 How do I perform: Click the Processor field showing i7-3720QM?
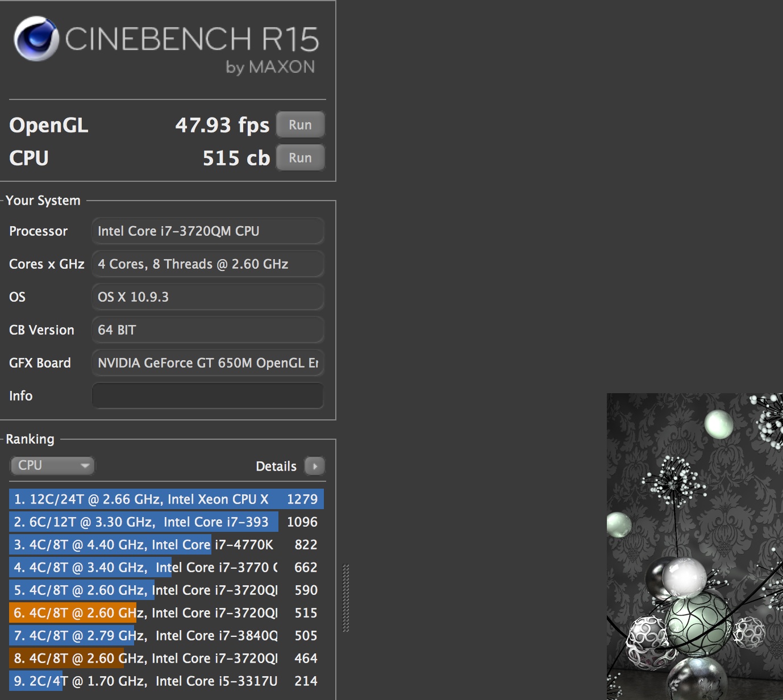[207, 231]
